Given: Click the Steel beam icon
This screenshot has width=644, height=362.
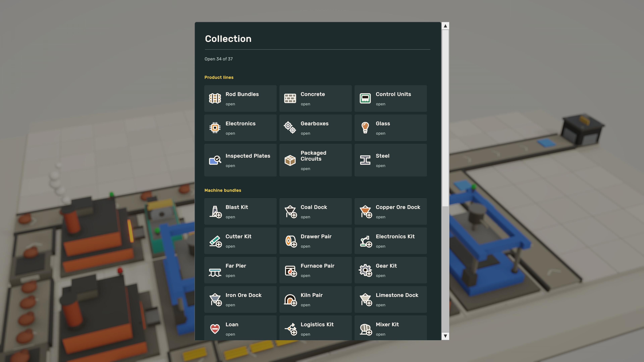Looking at the screenshot, I should [x=365, y=160].
